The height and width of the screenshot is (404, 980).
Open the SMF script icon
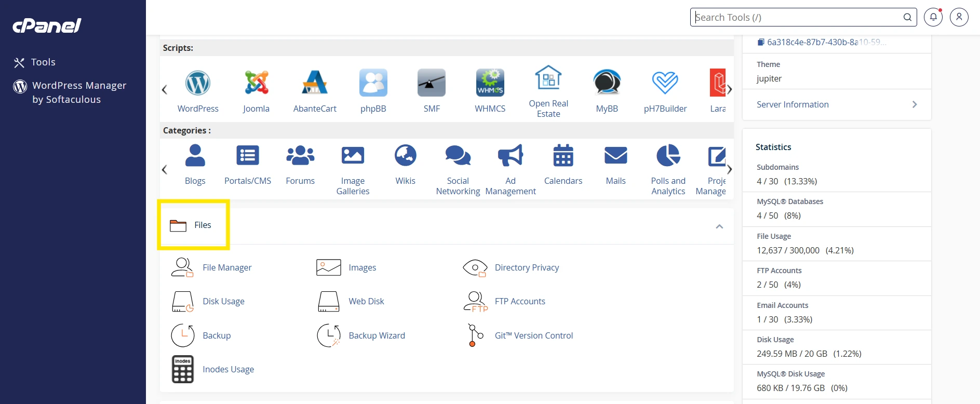[432, 83]
